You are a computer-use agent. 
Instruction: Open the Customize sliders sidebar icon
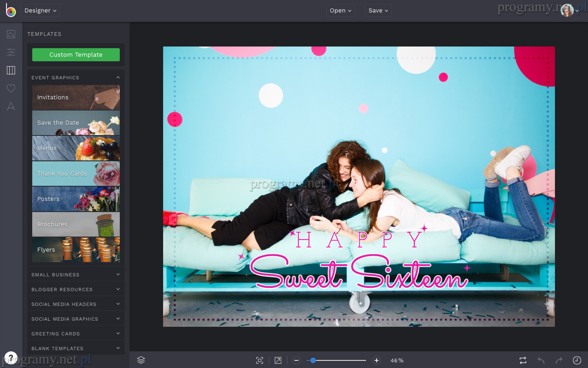click(11, 52)
